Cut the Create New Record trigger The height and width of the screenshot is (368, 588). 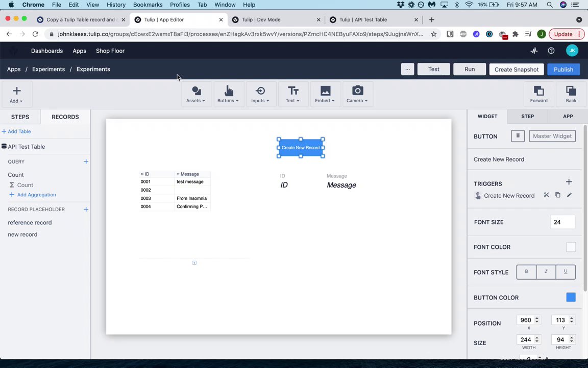click(546, 195)
